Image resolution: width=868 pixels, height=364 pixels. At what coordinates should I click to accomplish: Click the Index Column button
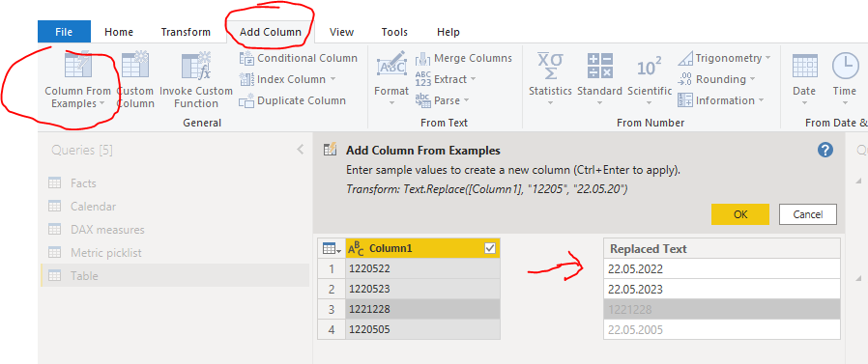tap(287, 79)
